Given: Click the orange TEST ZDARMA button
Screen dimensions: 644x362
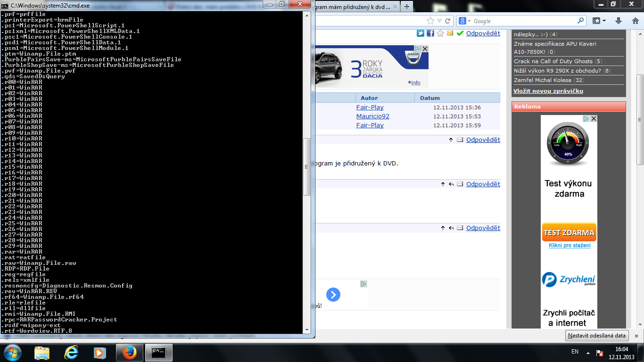Looking at the screenshot, I should tap(569, 232).
